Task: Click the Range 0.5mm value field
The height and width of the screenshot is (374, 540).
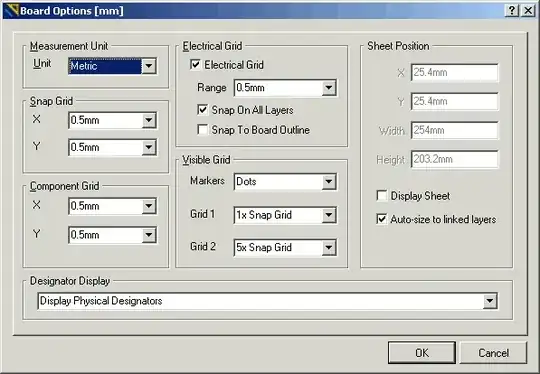Action: 278,88
